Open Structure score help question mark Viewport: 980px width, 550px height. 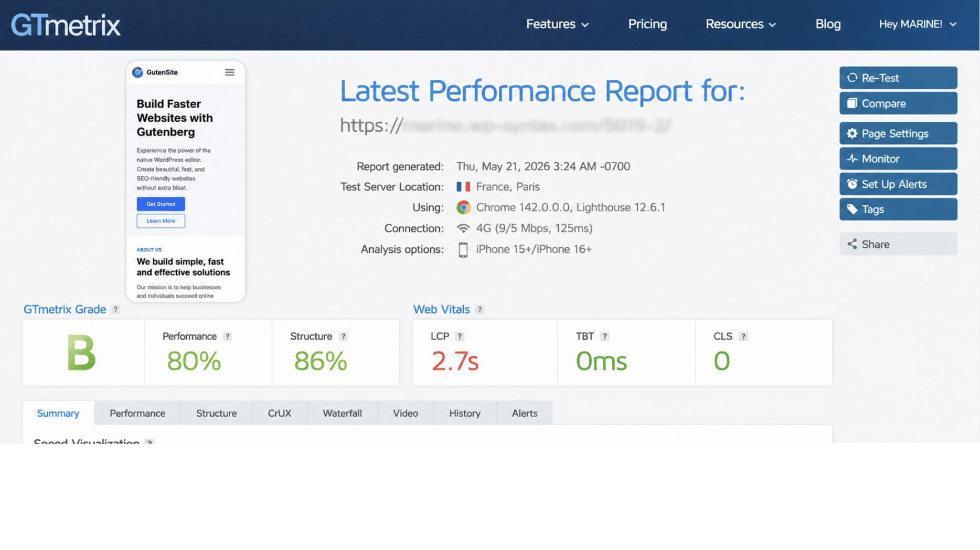(x=343, y=337)
